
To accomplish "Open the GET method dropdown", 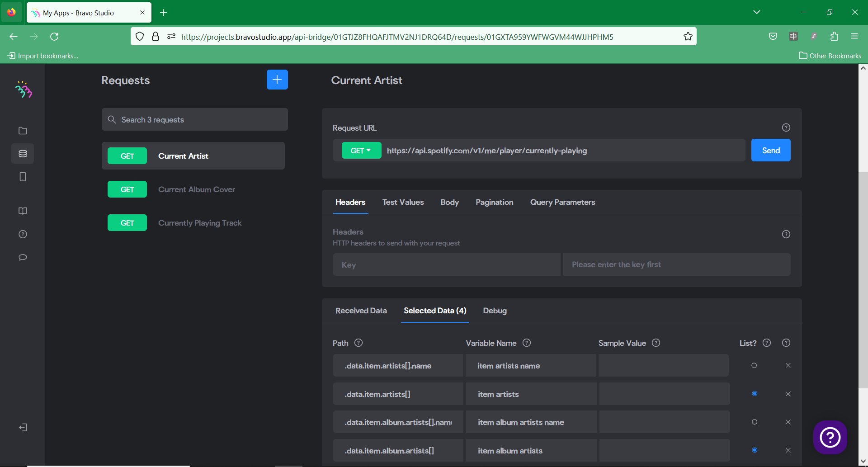I will [361, 151].
